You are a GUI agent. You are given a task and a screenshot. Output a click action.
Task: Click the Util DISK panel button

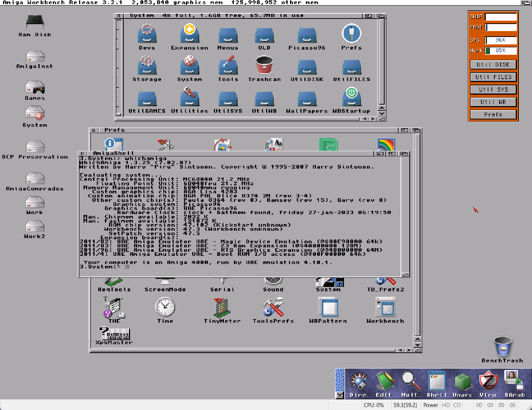tap(493, 64)
